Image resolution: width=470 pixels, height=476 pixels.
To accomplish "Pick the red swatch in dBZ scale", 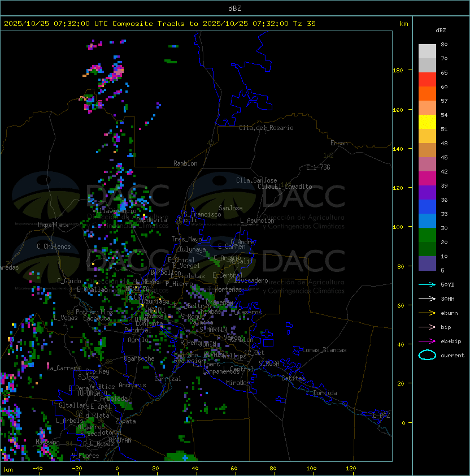I will click(427, 80).
